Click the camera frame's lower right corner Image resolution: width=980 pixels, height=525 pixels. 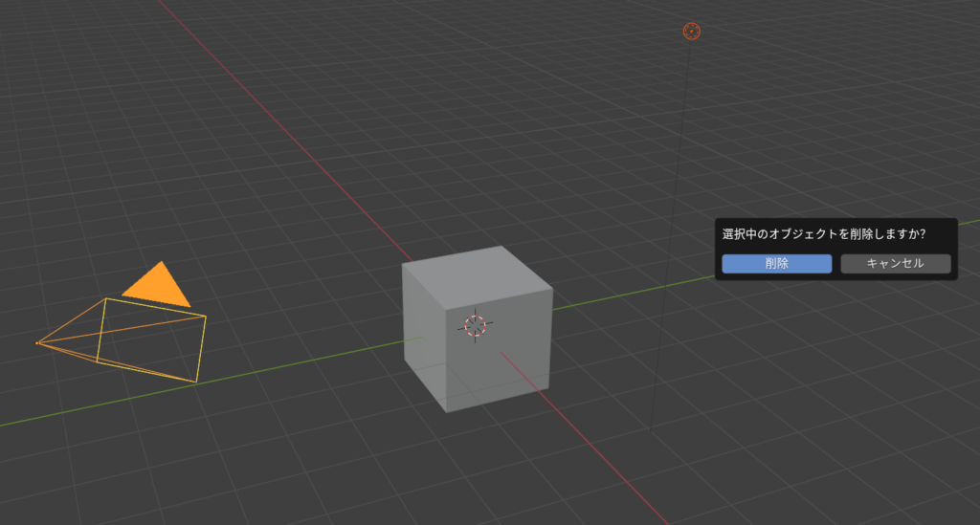[x=196, y=382]
